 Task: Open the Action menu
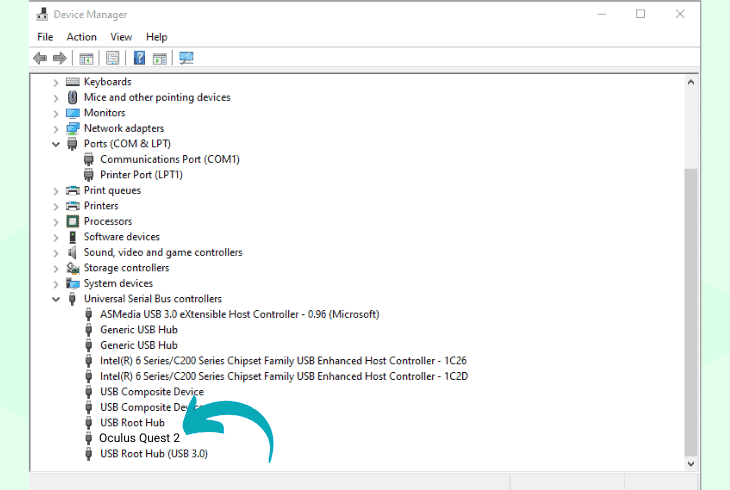(x=81, y=37)
